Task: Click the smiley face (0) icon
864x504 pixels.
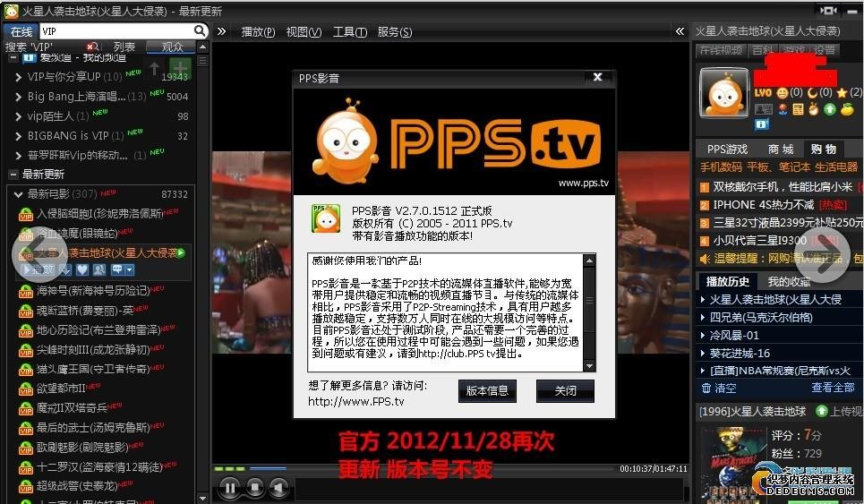Action: click(x=782, y=92)
